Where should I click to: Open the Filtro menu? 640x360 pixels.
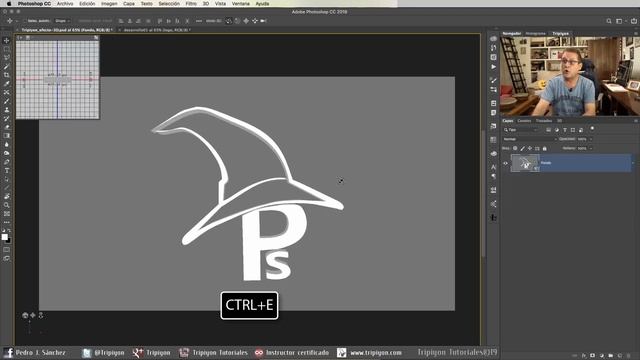(191, 4)
